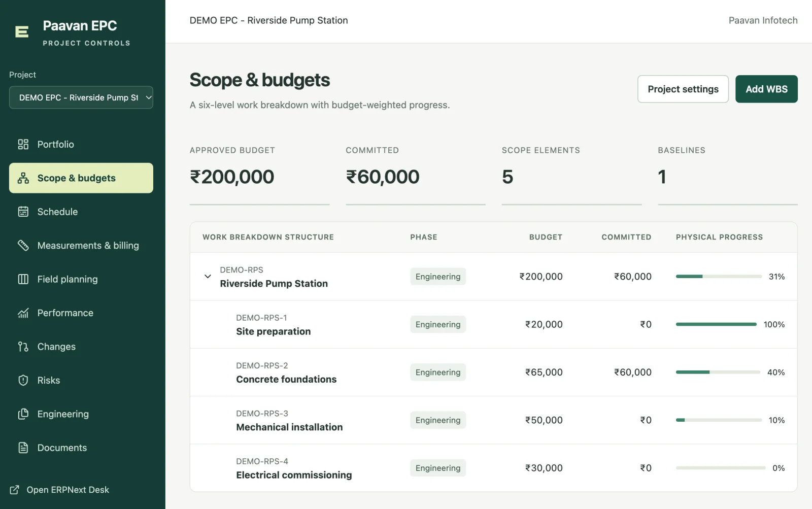Image resolution: width=812 pixels, height=509 pixels.
Task: Click the Approved Budget ₹200,000 value
Action: click(232, 177)
